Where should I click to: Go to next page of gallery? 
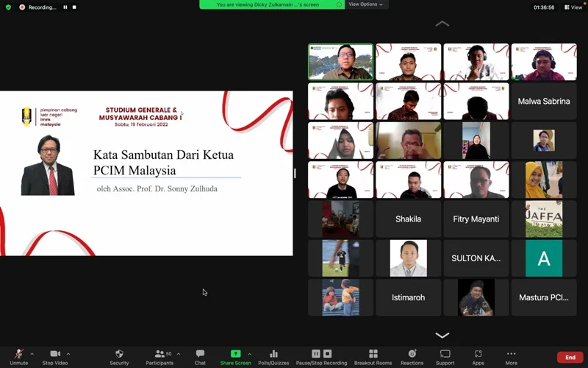point(442,335)
